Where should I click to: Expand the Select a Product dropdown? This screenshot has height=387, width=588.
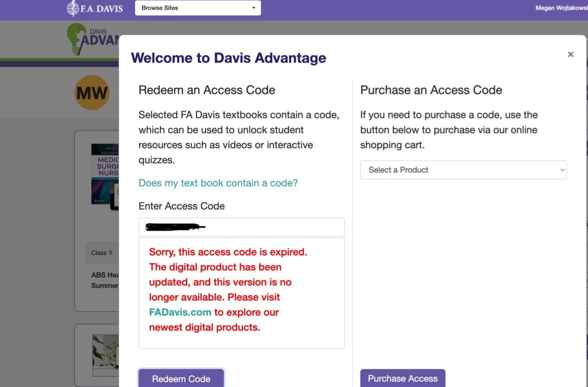463,170
